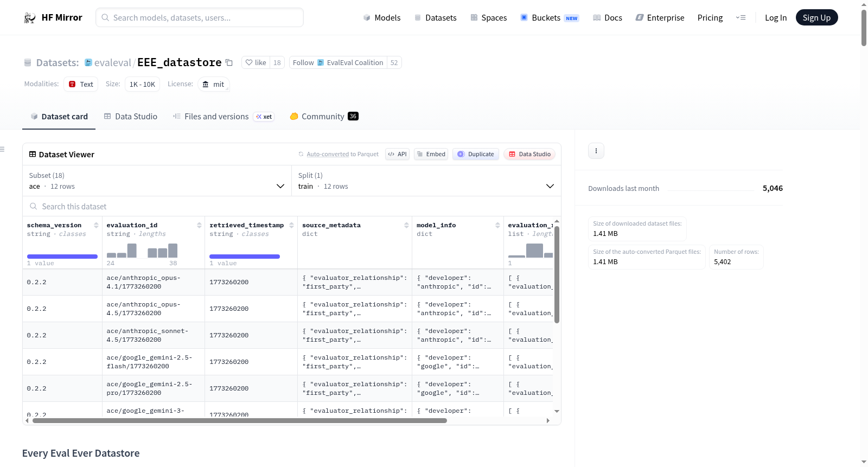Viewport: 868px width, 467px height.
Task: Open the Docs page
Action: [x=608, y=17]
